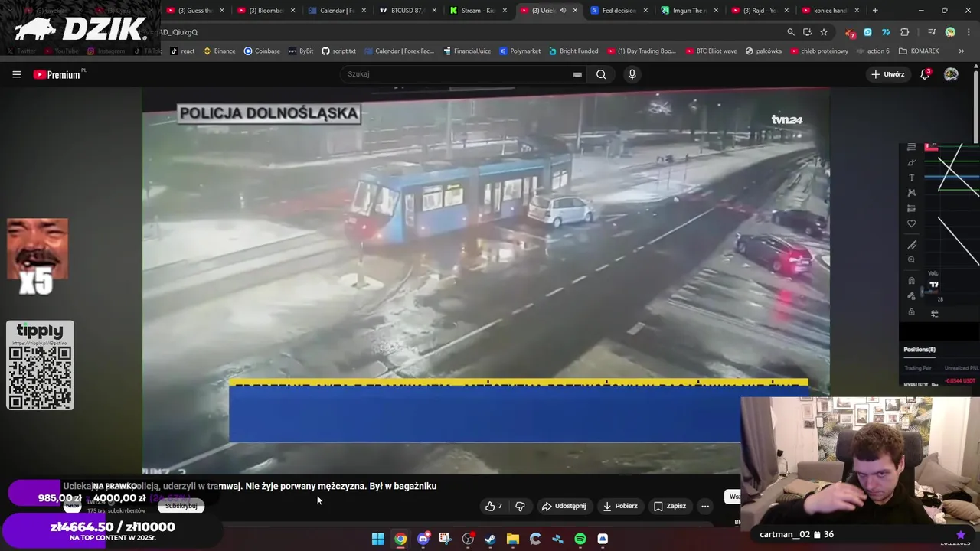Open the Day Trading Boo... bookmark
The height and width of the screenshot is (551, 980).
(642, 51)
